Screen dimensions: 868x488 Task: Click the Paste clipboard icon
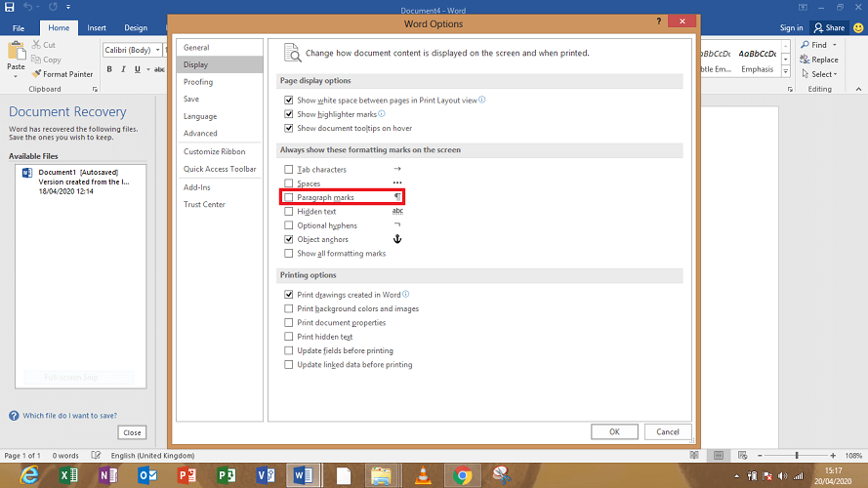pos(16,51)
